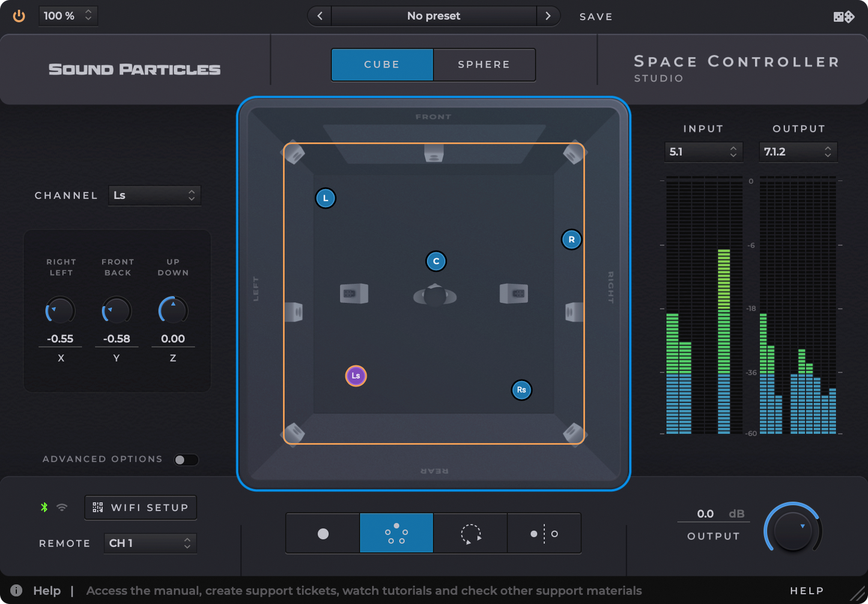Click the Bluetooth status icon
Image resolution: width=868 pixels, height=604 pixels.
[x=43, y=507]
